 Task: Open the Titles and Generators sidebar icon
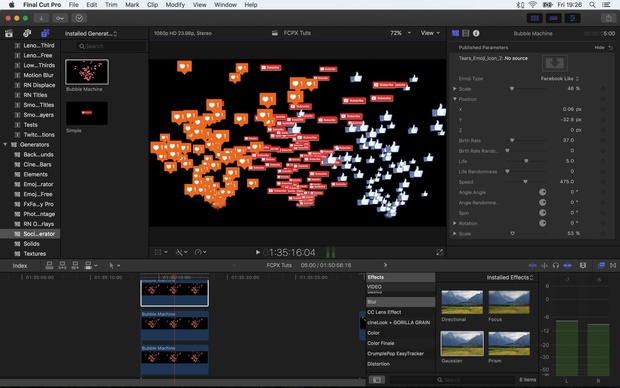tap(45, 34)
